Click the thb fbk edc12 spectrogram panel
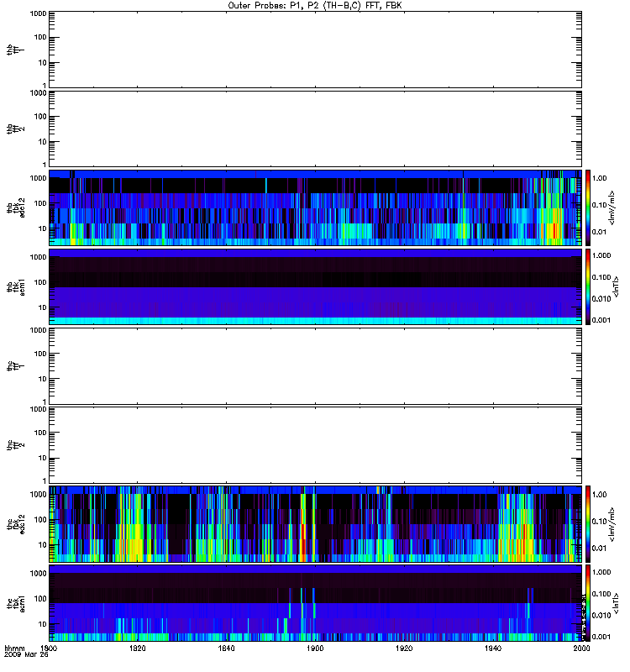The height and width of the screenshot is (672, 630). (315, 207)
